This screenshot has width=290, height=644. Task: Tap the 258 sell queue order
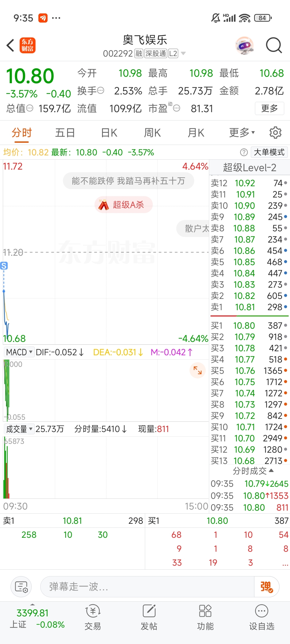coord(29,535)
